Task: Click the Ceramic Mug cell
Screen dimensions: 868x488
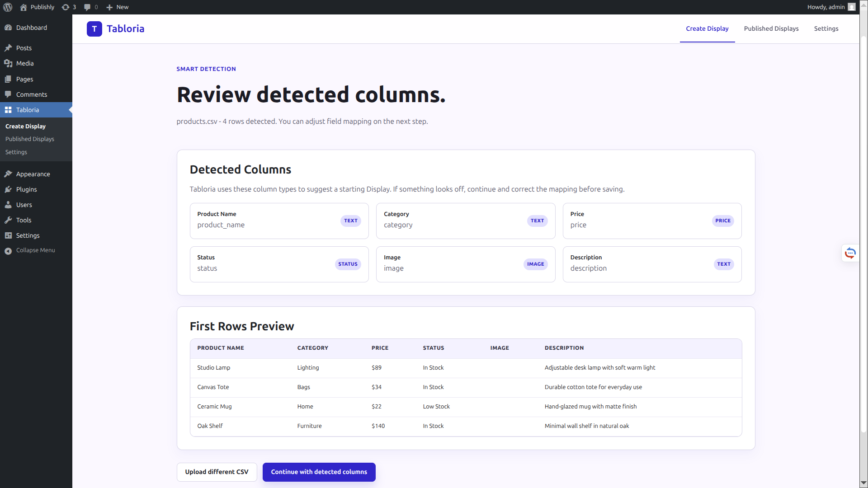Action: pos(214,407)
